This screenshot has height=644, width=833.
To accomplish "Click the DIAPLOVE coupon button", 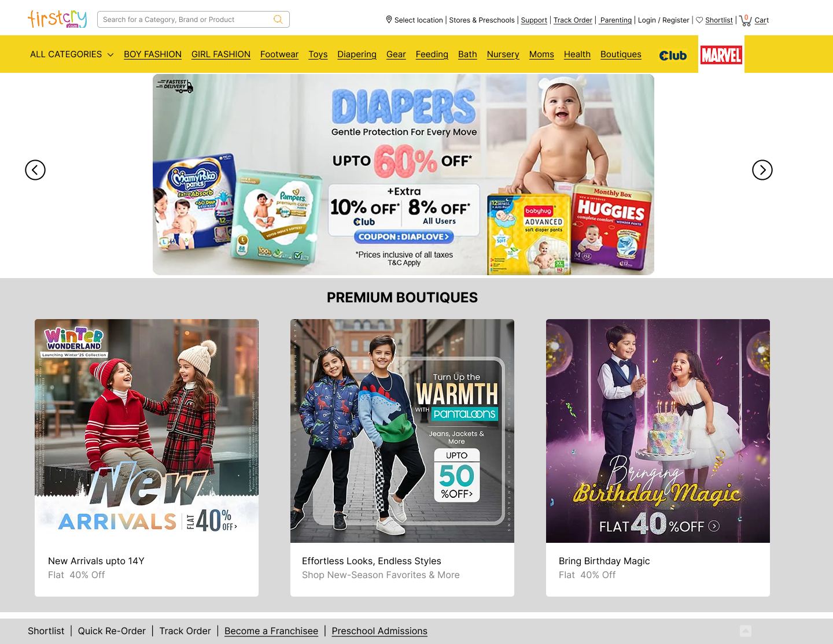I will 404,236.
